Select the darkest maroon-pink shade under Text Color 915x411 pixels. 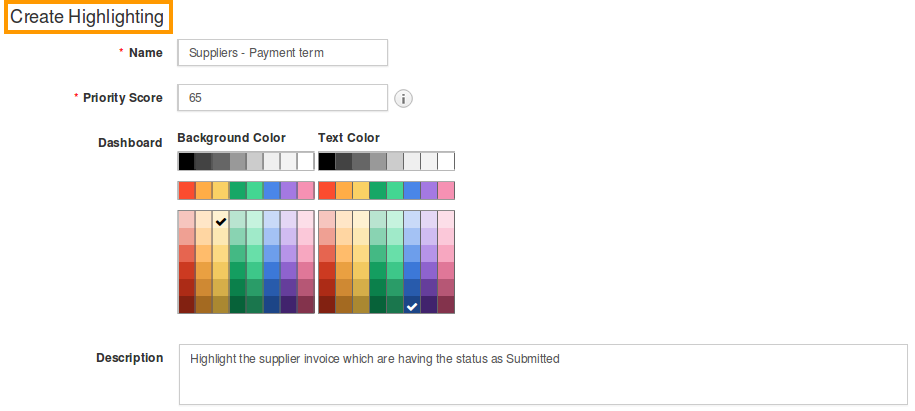pyautogui.click(x=446, y=305)
